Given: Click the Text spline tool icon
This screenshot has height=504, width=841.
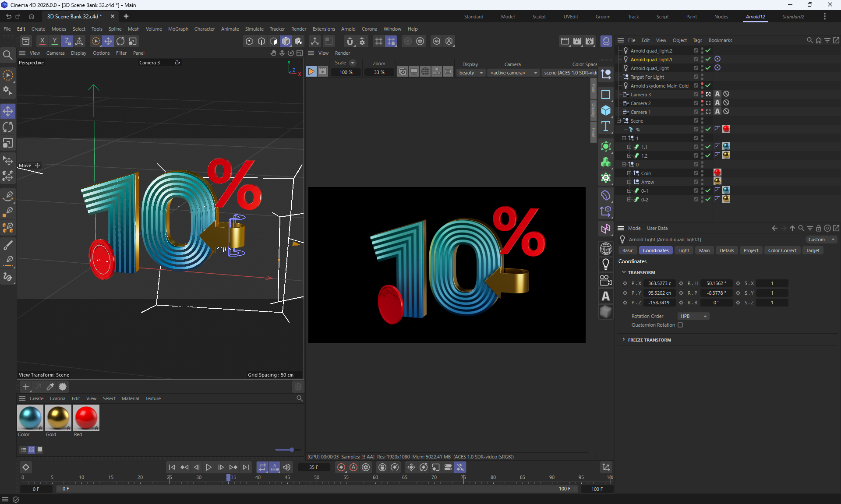Looking at the screenshot, I should (x=606, y=127).
